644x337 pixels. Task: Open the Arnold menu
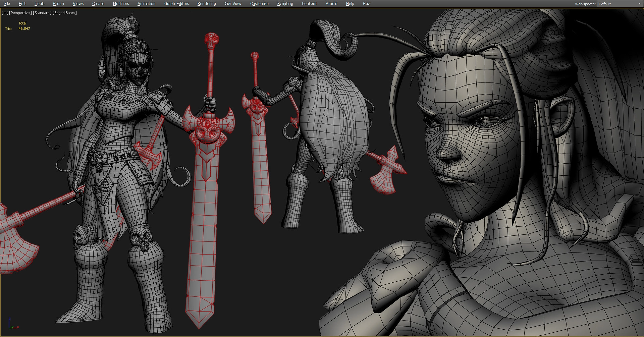[331, 4]
